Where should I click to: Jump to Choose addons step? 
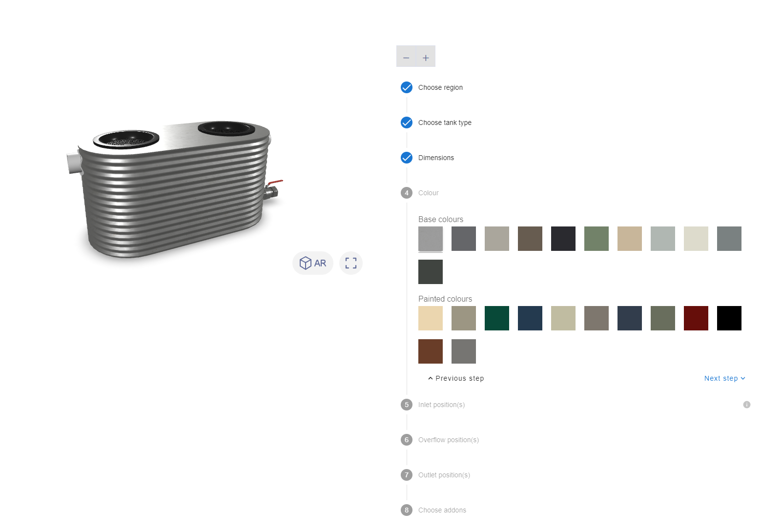click(x=442, y=510)
